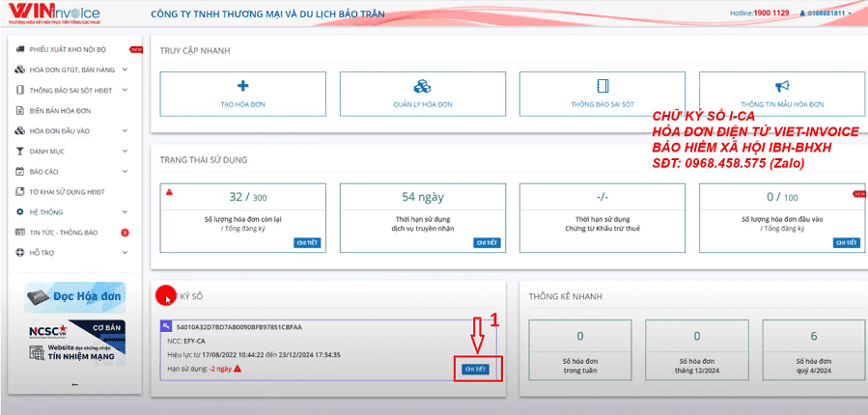Click the plus icon on the Tạo hóa đơn card

[242, 86]
